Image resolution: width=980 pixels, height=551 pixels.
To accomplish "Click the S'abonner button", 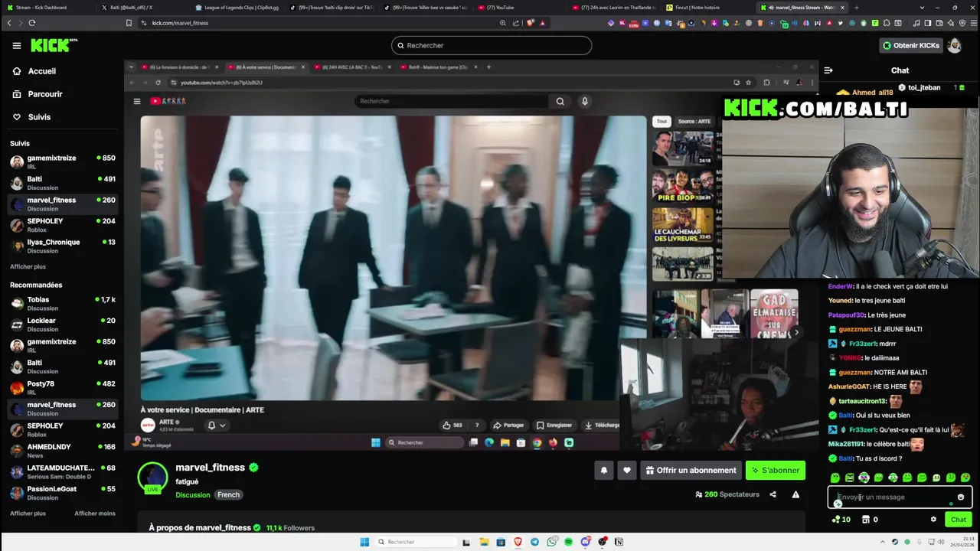I will [776, 470].
